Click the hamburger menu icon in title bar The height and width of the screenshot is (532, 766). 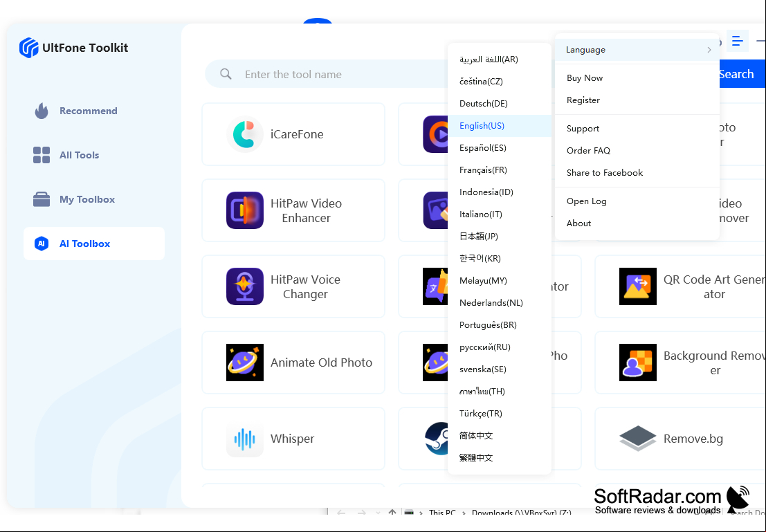point(737,41)
